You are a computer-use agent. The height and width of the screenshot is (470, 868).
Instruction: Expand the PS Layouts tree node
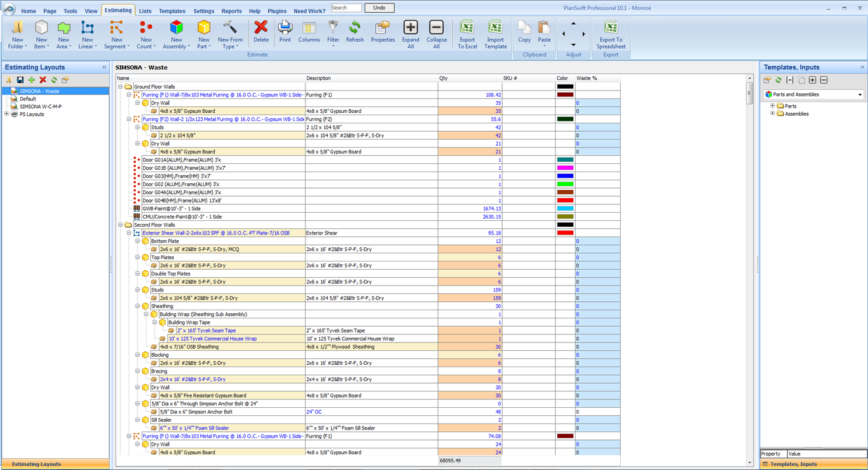click(6, 114)
